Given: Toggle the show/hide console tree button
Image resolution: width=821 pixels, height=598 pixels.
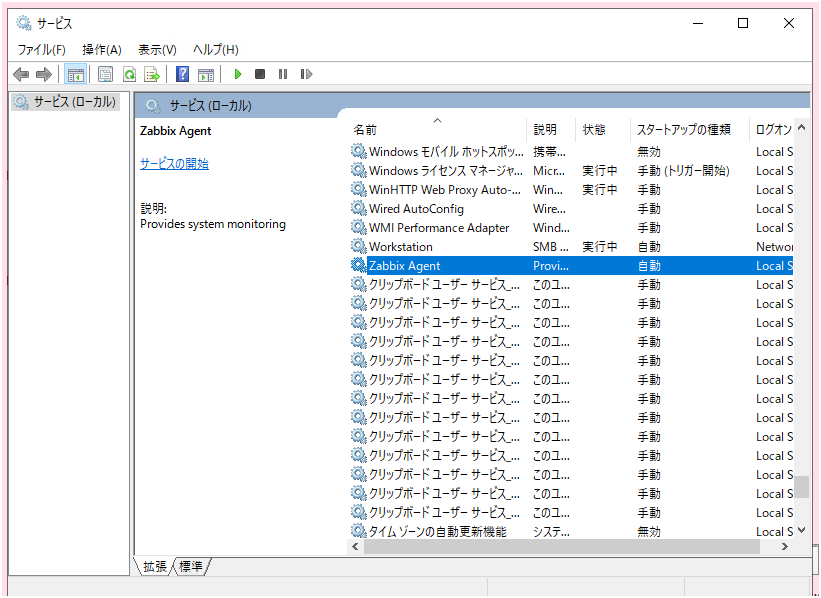Looking at the screenshot, I should pyautogui.click(x=75, y=74).
